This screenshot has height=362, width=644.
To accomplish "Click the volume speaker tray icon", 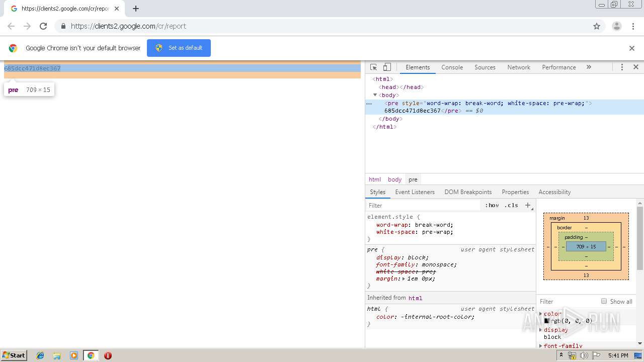I will coord(584,355).
